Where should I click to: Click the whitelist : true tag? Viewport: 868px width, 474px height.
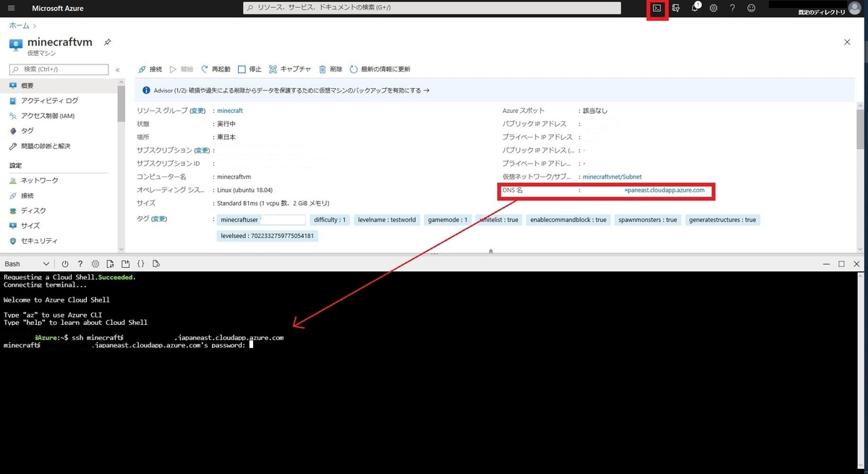click(499, 220)
